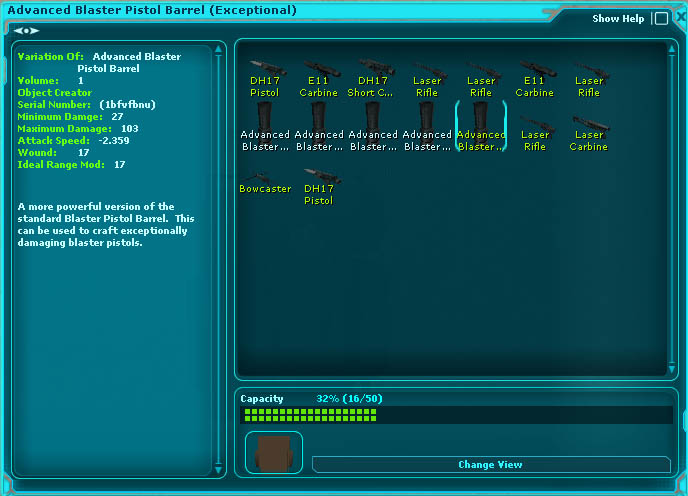Click the 'Volume: 1' line
Screen dimensions: 688x496
pos(50,81)
